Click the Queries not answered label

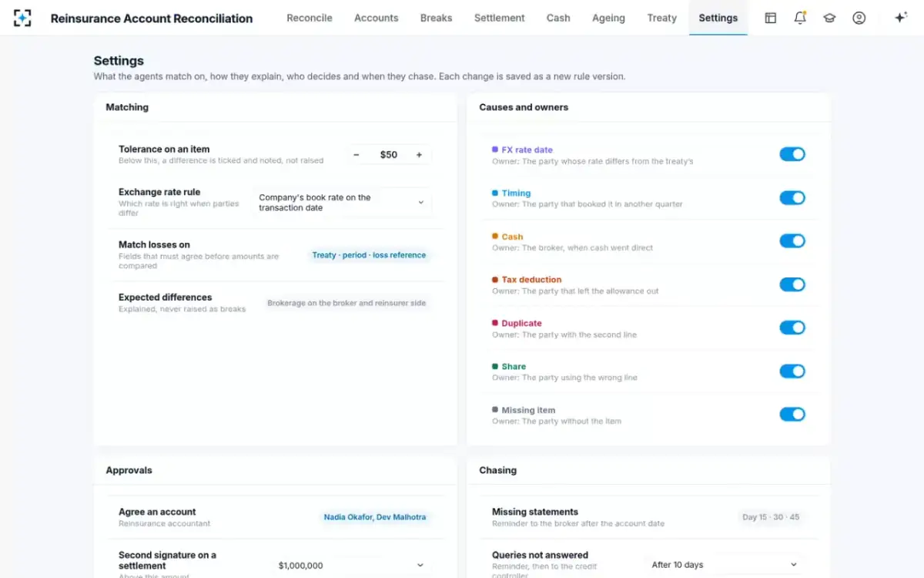click(540, 555)
